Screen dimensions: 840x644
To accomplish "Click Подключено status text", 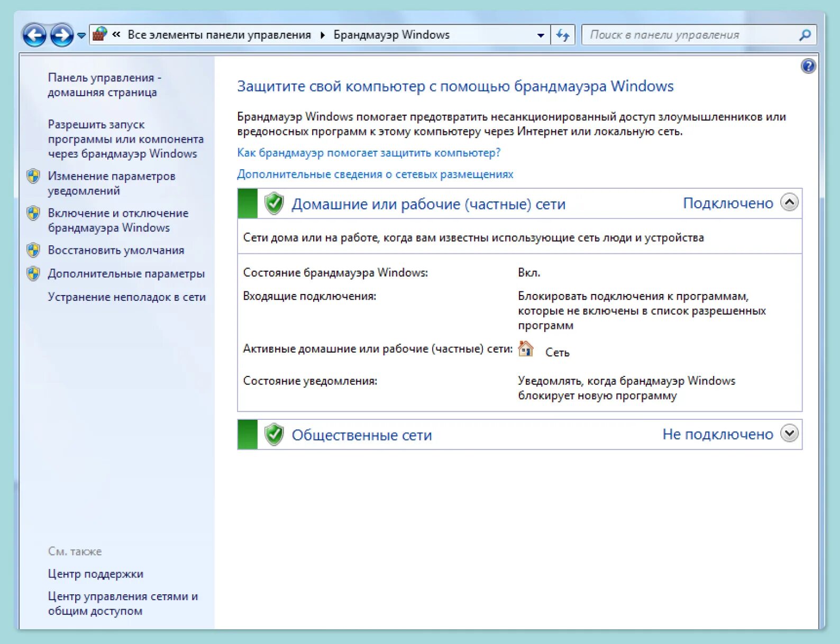I will click(728, 203).
